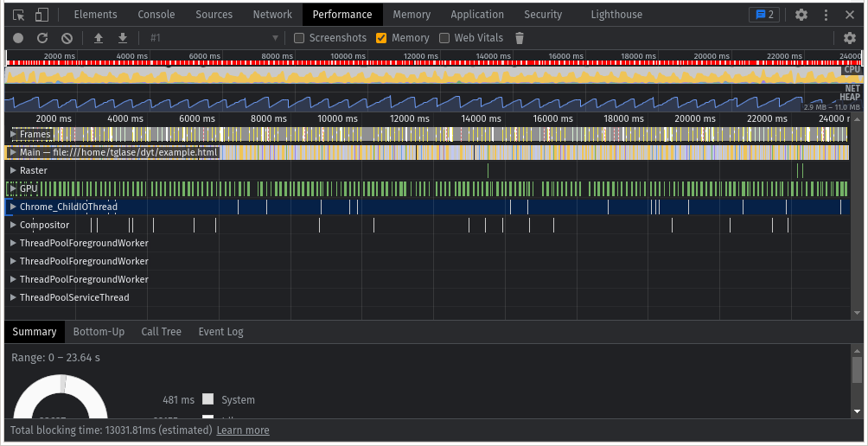
Task: Click the Summary pane vertical scrollbar thumb
Action: (x=857, y=369)
